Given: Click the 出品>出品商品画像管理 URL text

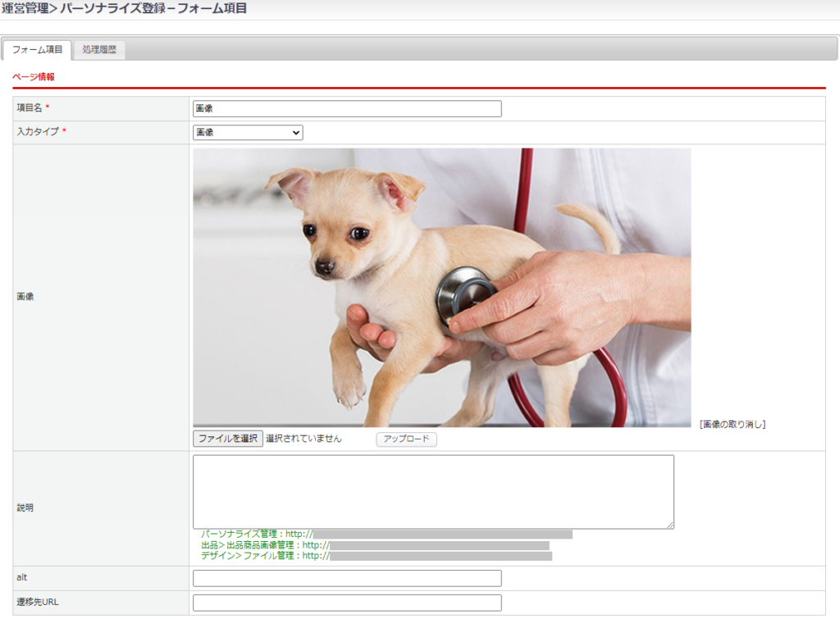Looking at the screenshot, I should [375, 545].
